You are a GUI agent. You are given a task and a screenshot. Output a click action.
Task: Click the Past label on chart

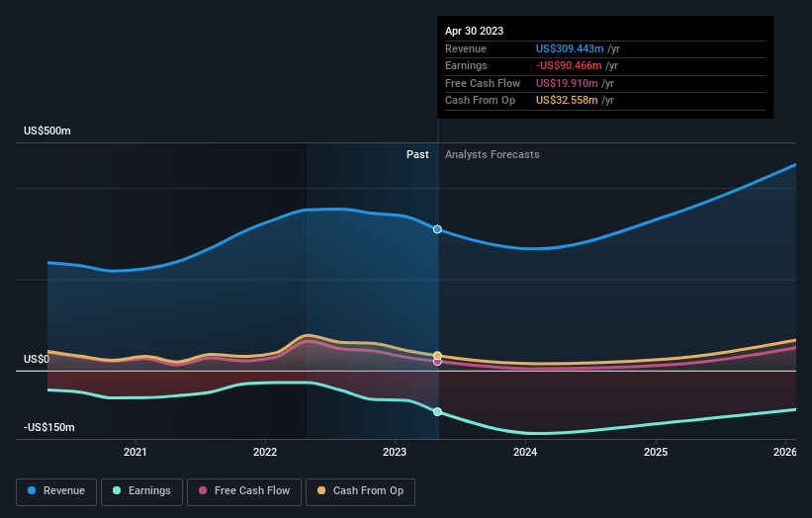point(417,155)
